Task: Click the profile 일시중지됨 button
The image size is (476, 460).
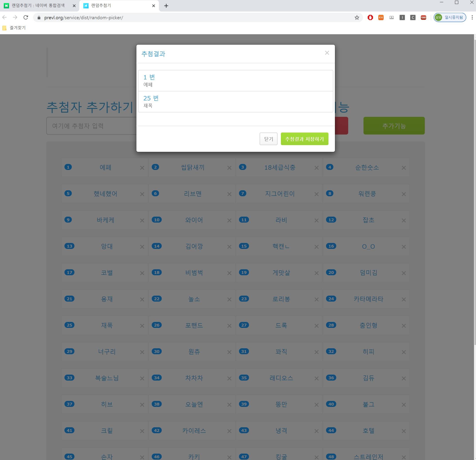Action: [x=450, y=17]
